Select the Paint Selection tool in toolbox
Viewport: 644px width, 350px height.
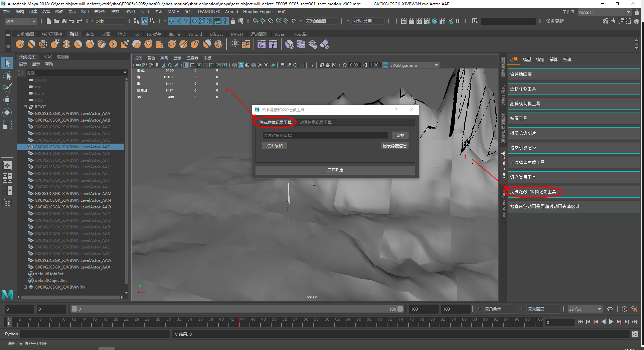tap(7, 88)
